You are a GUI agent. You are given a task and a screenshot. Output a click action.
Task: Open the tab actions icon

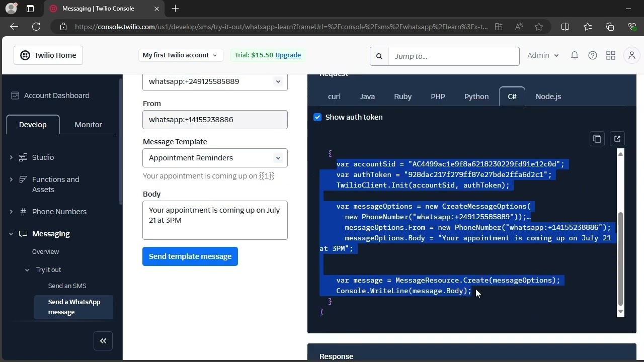[x=30, y=9]
